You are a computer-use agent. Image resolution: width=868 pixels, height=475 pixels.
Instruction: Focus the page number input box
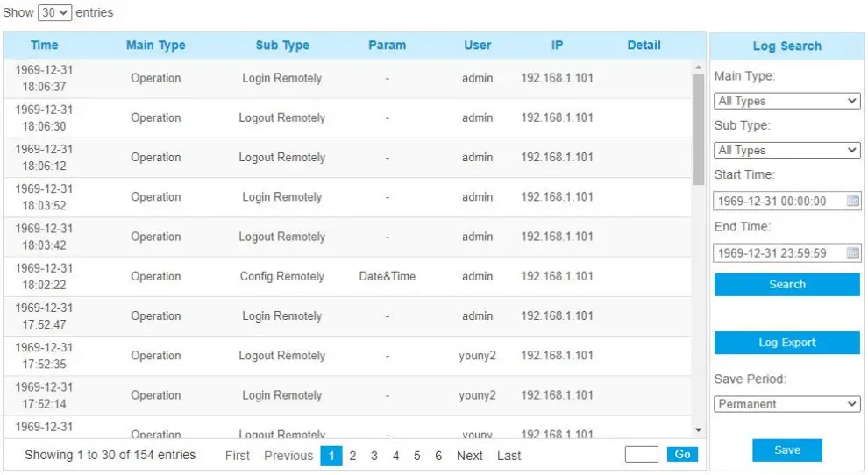click(x=641, y=455)
